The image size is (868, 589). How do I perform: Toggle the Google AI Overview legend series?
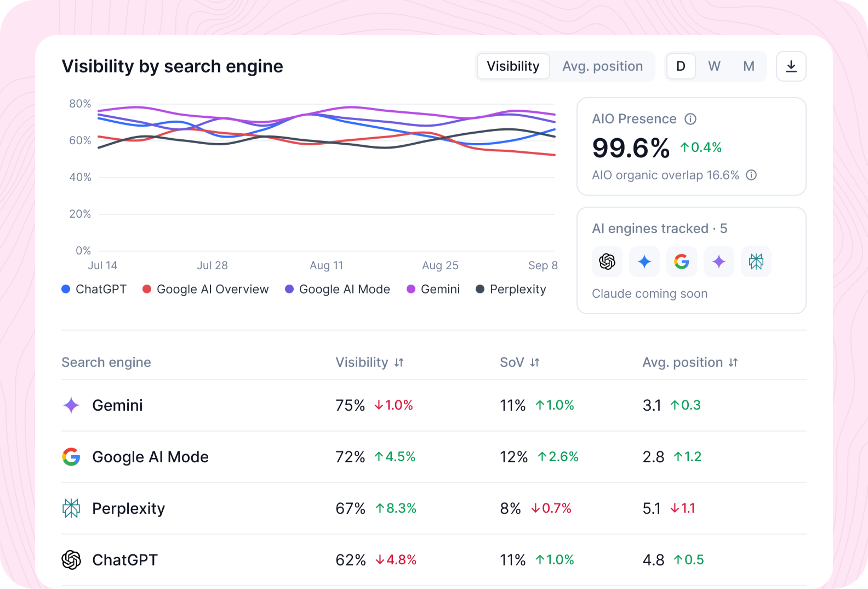click(205, 289)
